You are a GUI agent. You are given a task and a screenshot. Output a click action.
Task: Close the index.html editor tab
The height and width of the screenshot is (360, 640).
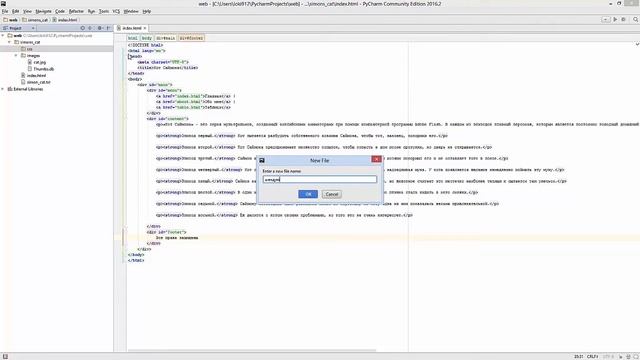145,28
